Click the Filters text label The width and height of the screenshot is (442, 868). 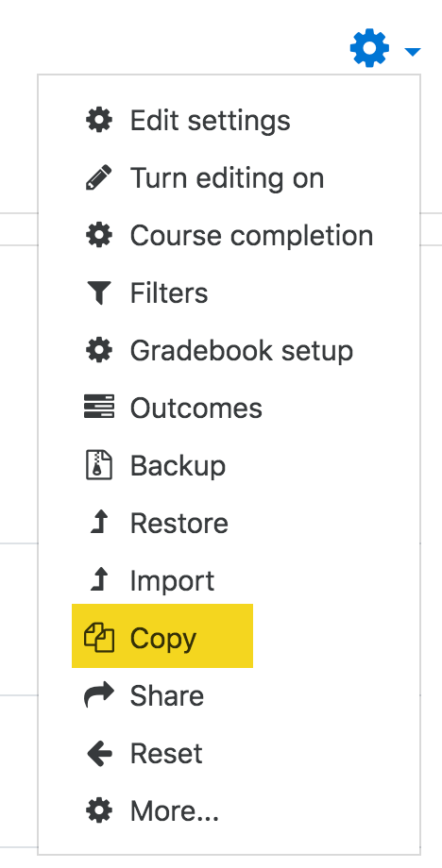tap(169, 292)
